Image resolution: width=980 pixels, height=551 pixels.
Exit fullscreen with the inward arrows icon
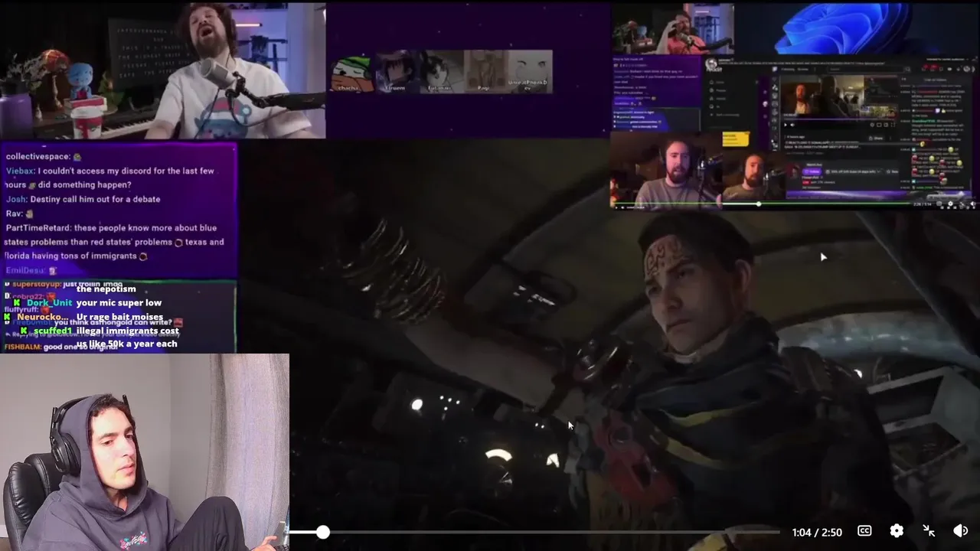929,531
